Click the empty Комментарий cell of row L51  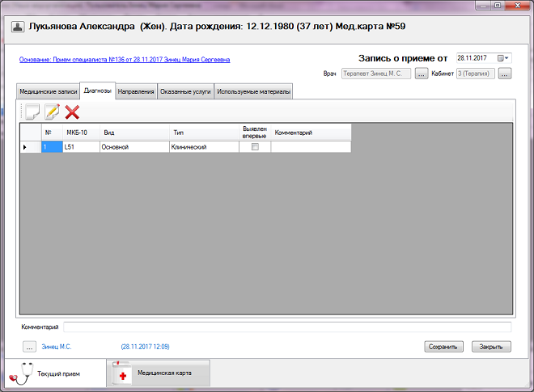tap(311, 147)
